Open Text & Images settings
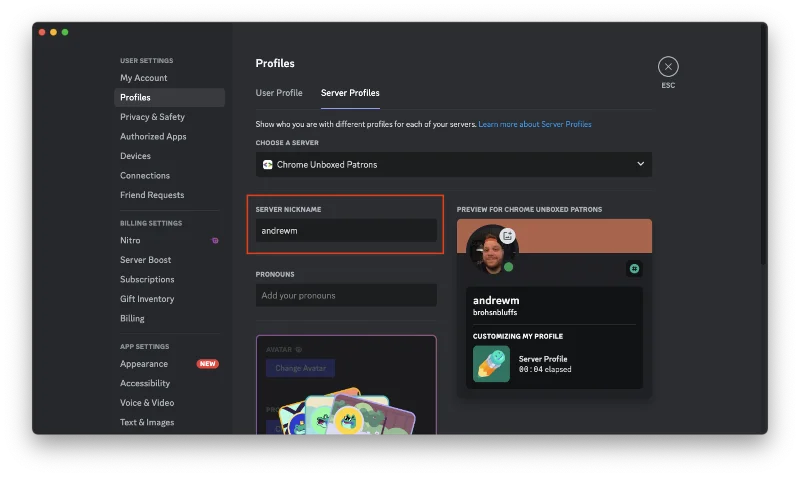Viewport: 800px width, 477px height. (x=169, y=422)
